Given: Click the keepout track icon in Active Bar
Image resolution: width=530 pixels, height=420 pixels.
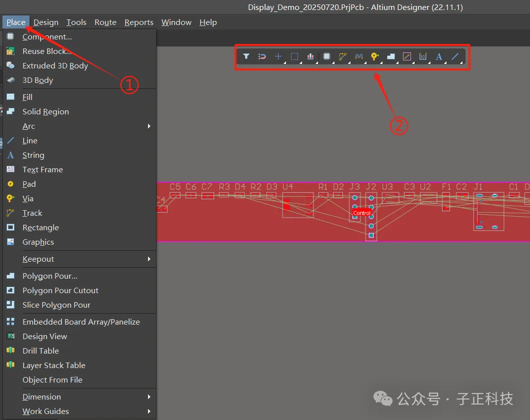Looking at the screenshot, I should pyautogui.click(x=407, y=56).
